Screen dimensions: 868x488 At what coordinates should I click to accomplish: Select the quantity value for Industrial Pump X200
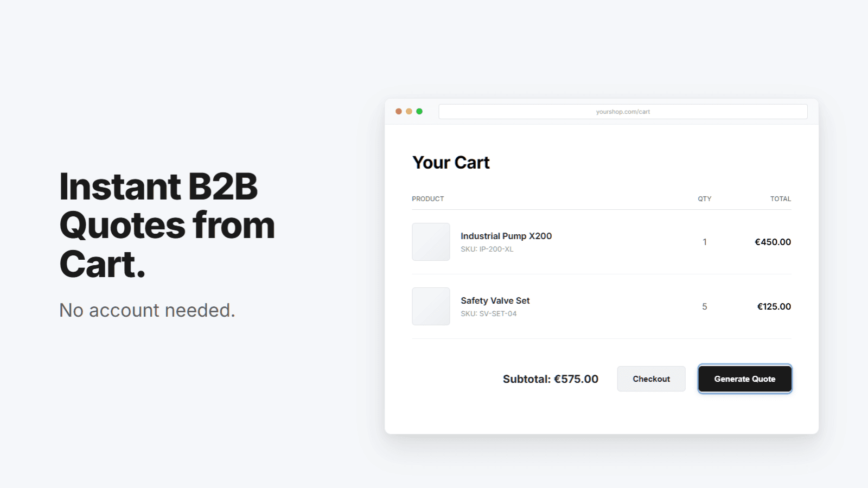pos(704,242)
